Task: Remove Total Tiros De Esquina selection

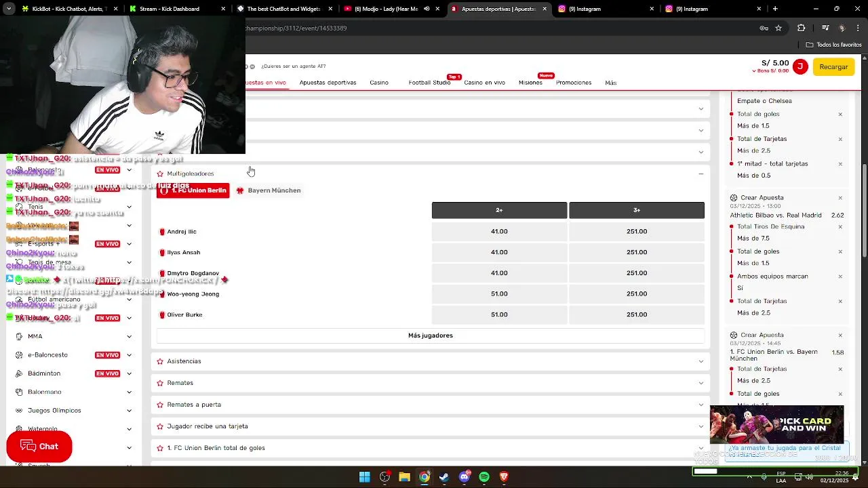Action: coord(840,227)
